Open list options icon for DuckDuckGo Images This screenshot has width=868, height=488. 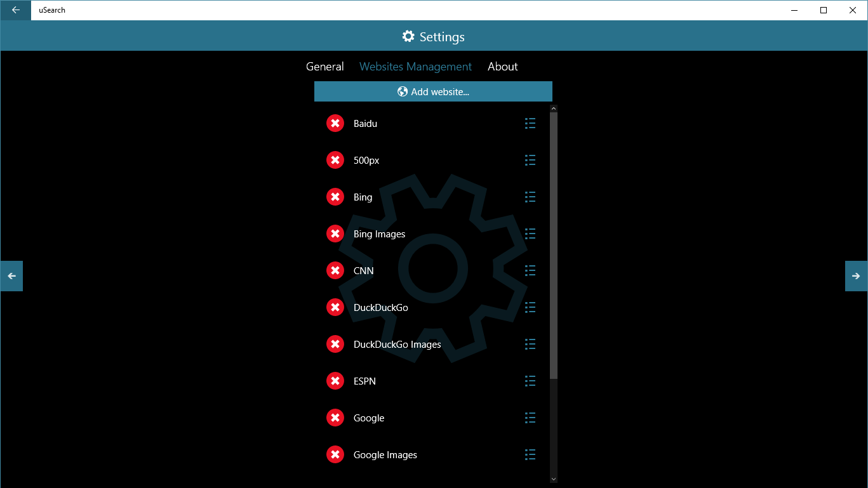530,345
